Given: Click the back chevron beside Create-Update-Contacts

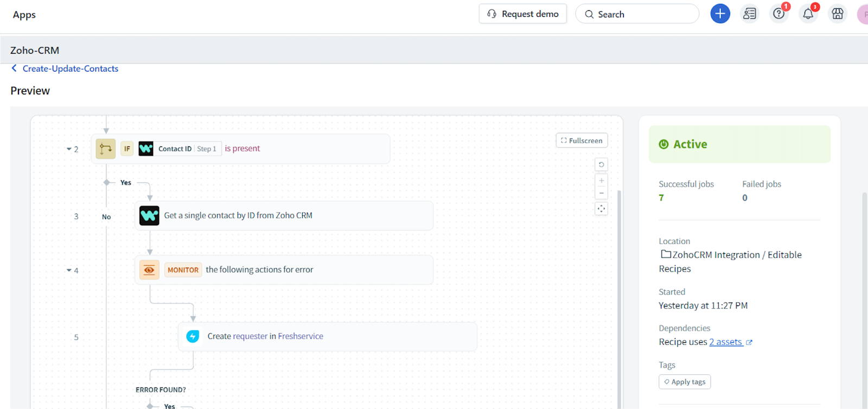Looking at the screenshot, I should 14,68.
